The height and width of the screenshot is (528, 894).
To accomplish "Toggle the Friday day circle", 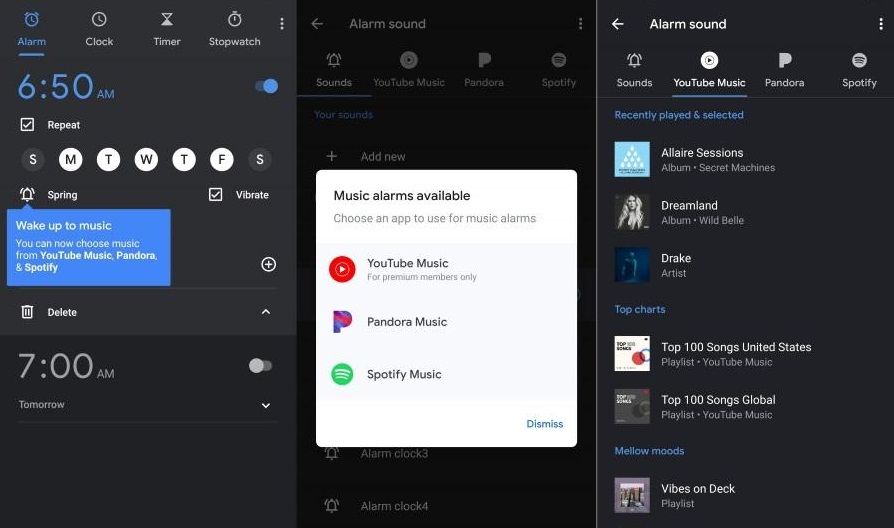I will [222, 160].
